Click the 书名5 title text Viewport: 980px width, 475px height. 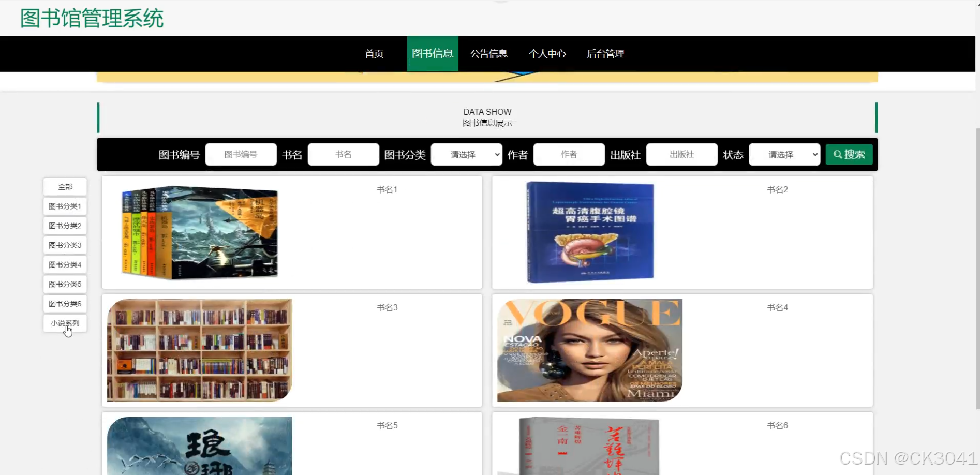pos(387,426)
